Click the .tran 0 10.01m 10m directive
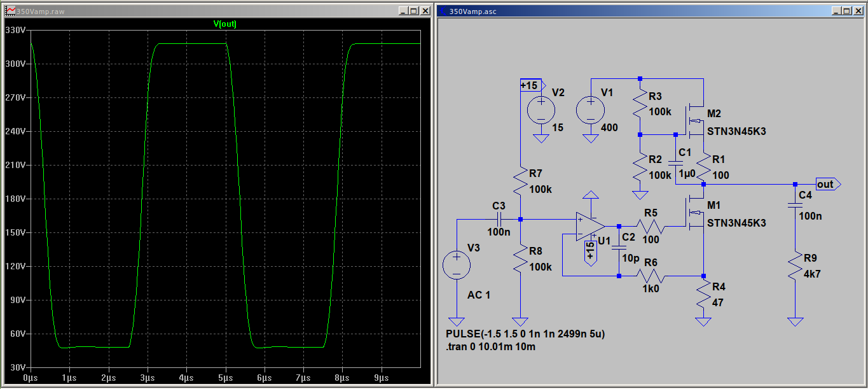This screenshot has width=868, height=389. (x=490, y=347)
